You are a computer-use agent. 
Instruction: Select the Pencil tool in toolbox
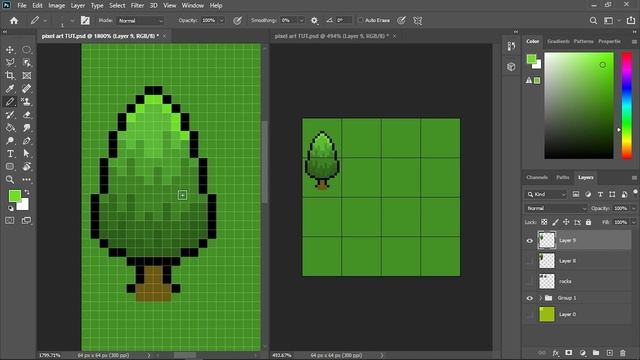(10, 102)
